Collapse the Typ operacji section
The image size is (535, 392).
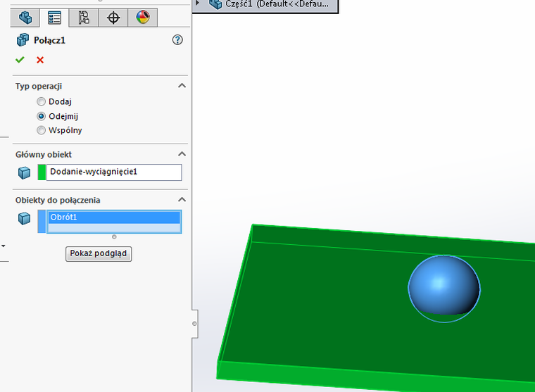click(182, 86)
